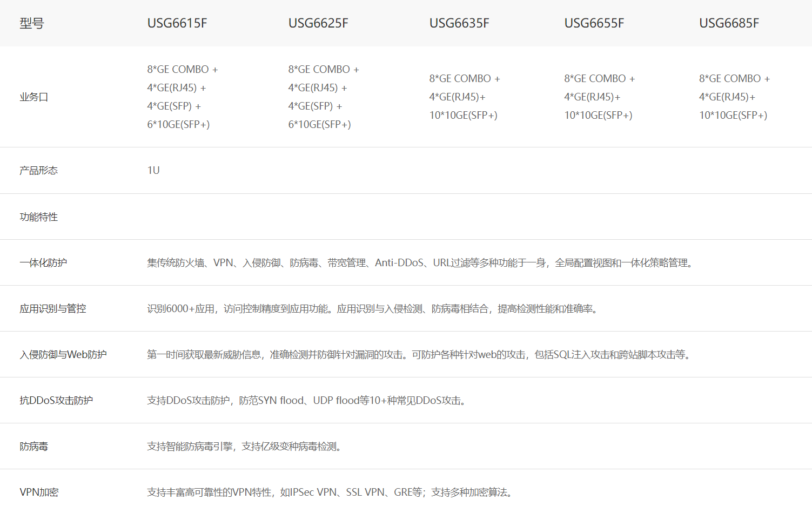The height and width of the screenshot is (513, 812).
Task: Select the 一体化防护 row label
Action: (x=43, y=263)
